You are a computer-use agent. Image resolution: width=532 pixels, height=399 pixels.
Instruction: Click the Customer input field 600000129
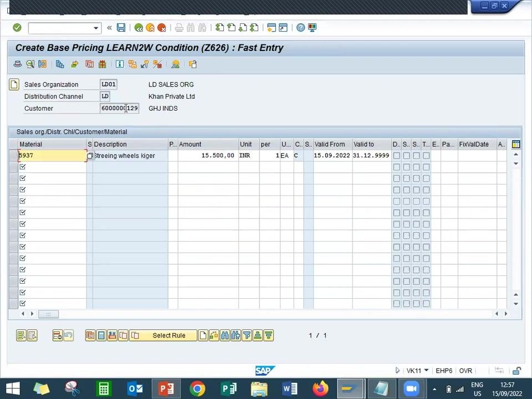(x=120, y=108)
